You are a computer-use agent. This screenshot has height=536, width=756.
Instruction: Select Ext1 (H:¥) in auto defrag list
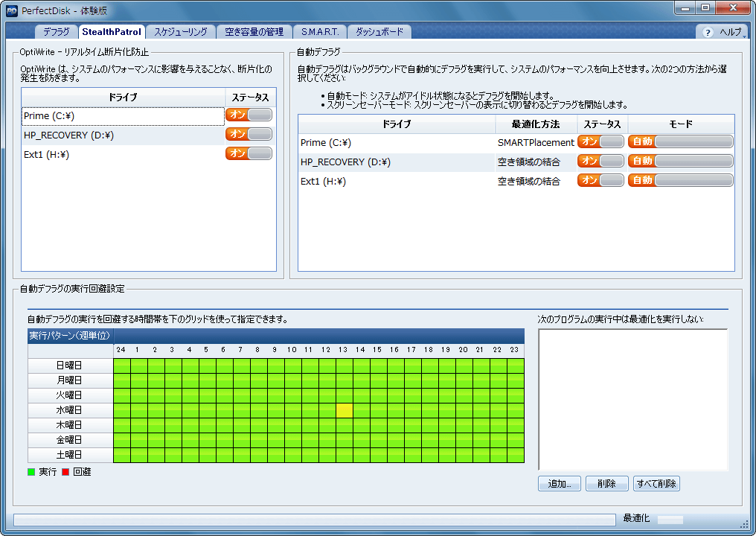point(397,182)
